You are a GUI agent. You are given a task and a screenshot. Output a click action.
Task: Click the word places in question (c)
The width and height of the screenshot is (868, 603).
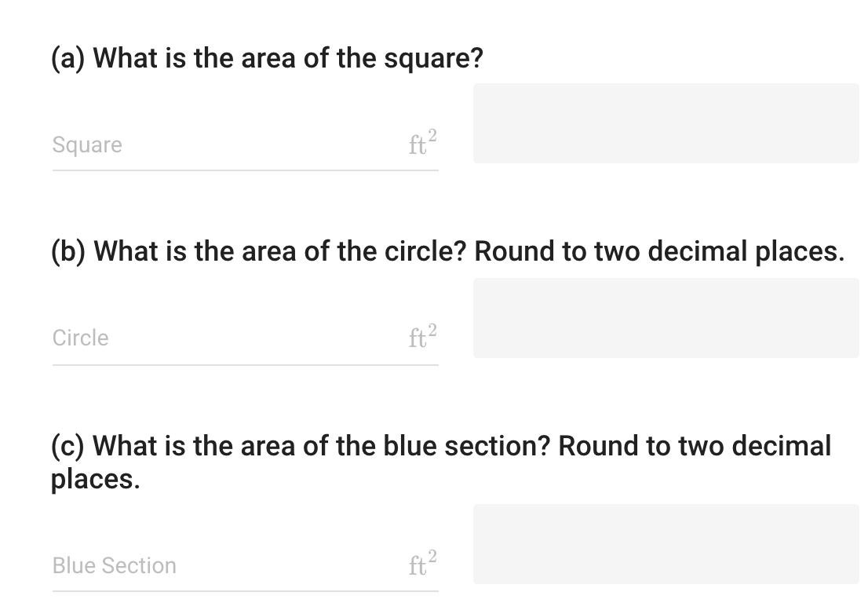pyautogui.click(x=93, y=479)
